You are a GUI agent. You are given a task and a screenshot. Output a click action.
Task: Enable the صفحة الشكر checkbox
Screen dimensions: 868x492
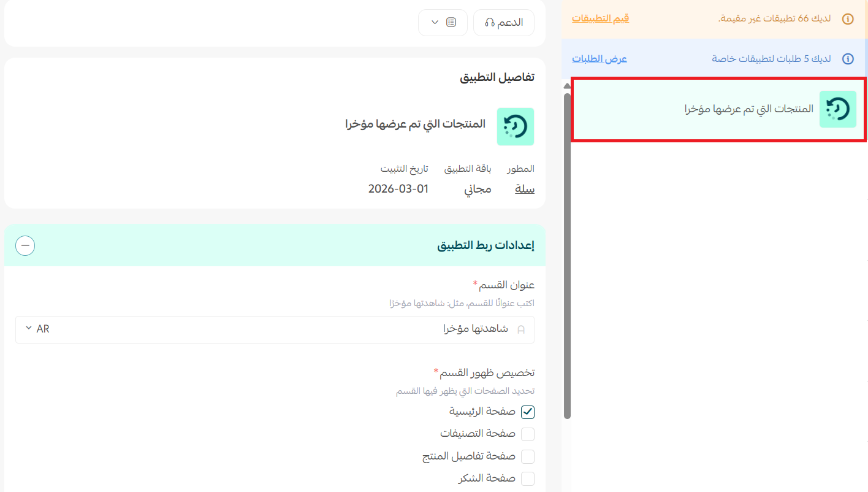(527, 478)
